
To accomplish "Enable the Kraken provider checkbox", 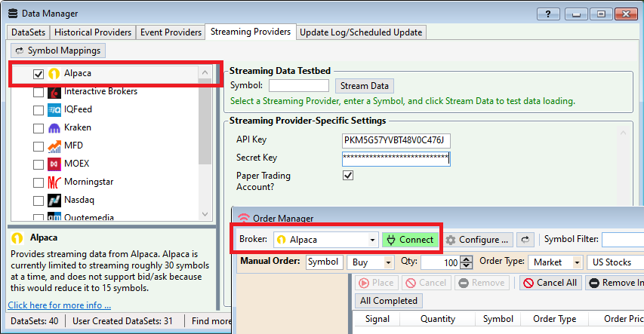I will [39, 128].
